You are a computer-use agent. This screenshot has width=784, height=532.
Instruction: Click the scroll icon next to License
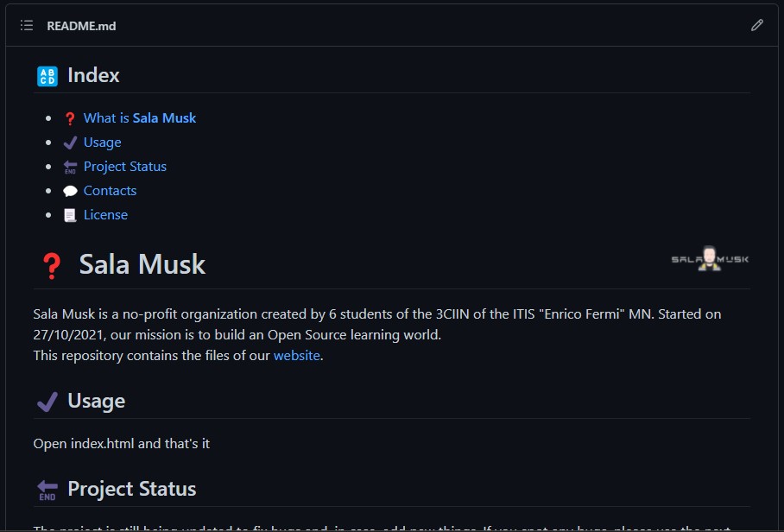coord(71,215)
